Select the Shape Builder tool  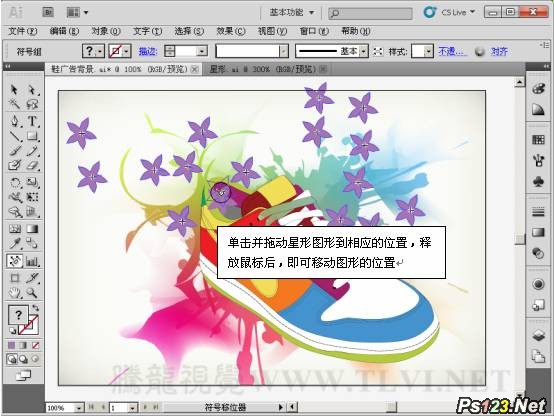tap(14, 212)
